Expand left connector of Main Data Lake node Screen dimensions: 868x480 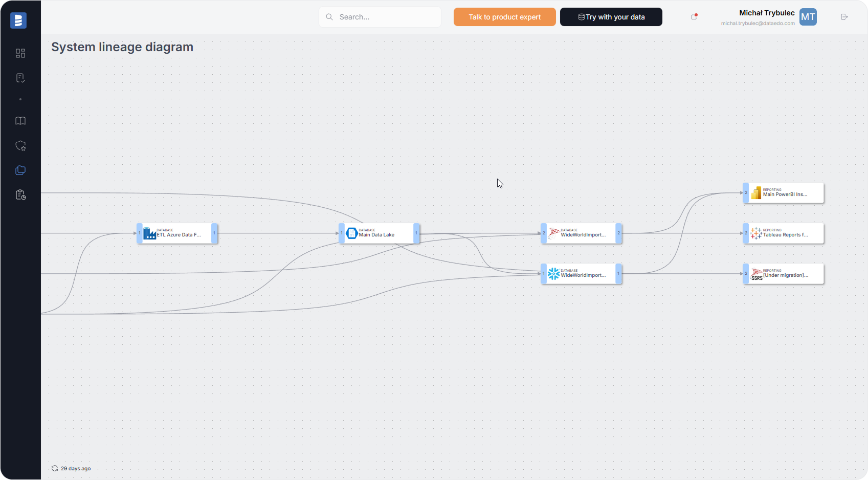pos(341,233)
